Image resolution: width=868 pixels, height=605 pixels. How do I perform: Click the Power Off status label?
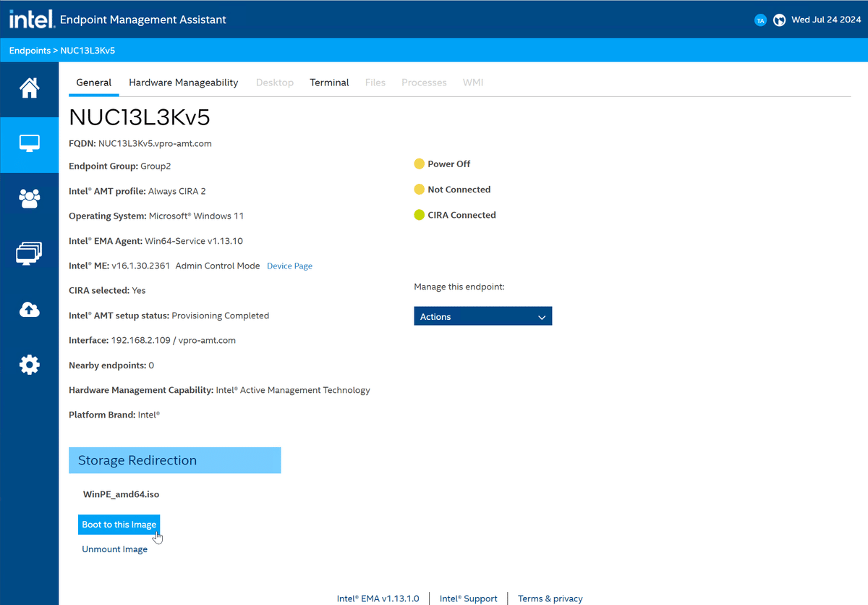[448, 164]
